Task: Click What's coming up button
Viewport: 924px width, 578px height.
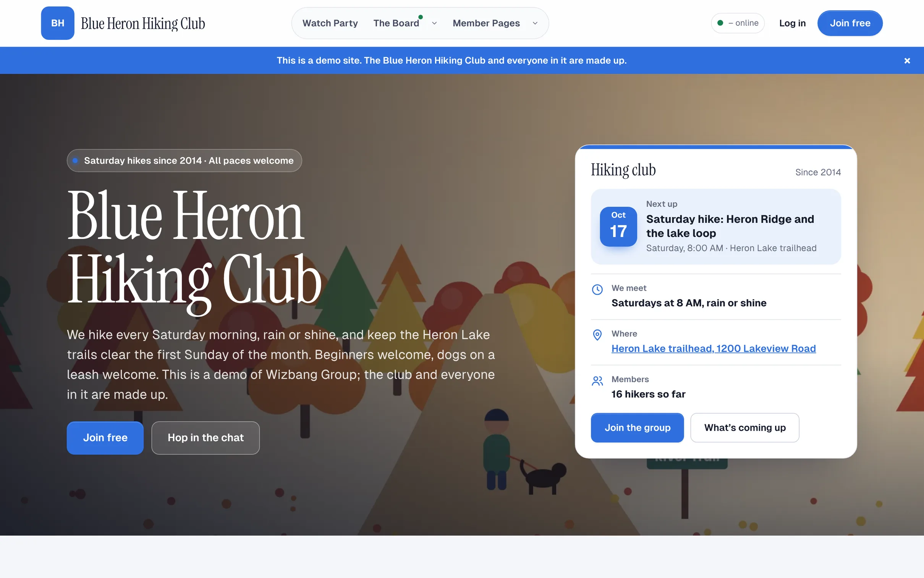Action: [x=745, y=427]
